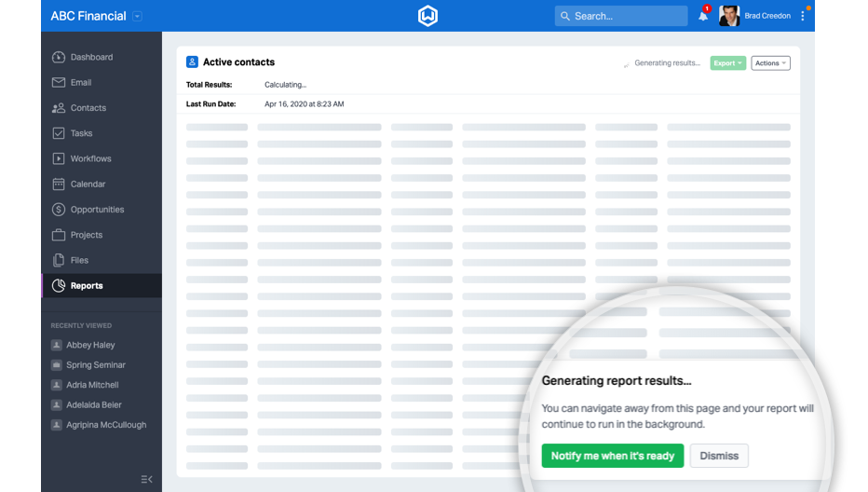Open the Dashboard gauge icon

[x=59, y=57]
